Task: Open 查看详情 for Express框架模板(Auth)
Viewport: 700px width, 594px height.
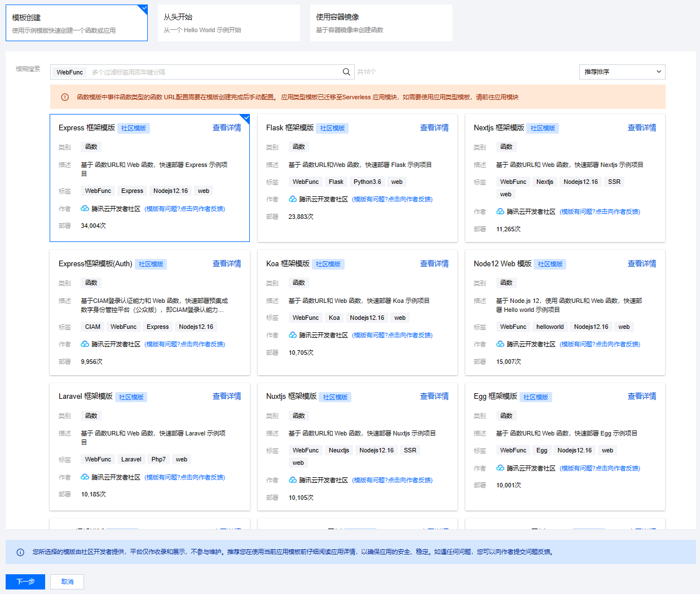Action: click(227, 264)
